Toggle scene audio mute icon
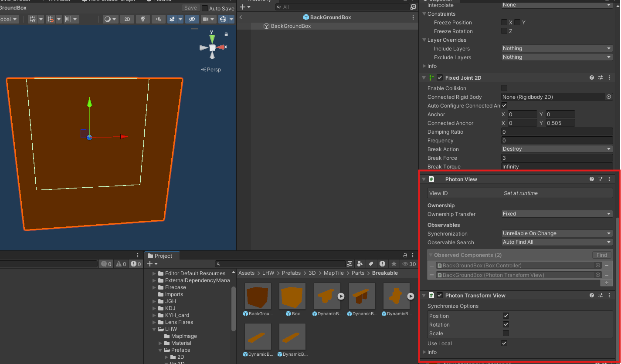The image size is (621, 364). (159, 19)
